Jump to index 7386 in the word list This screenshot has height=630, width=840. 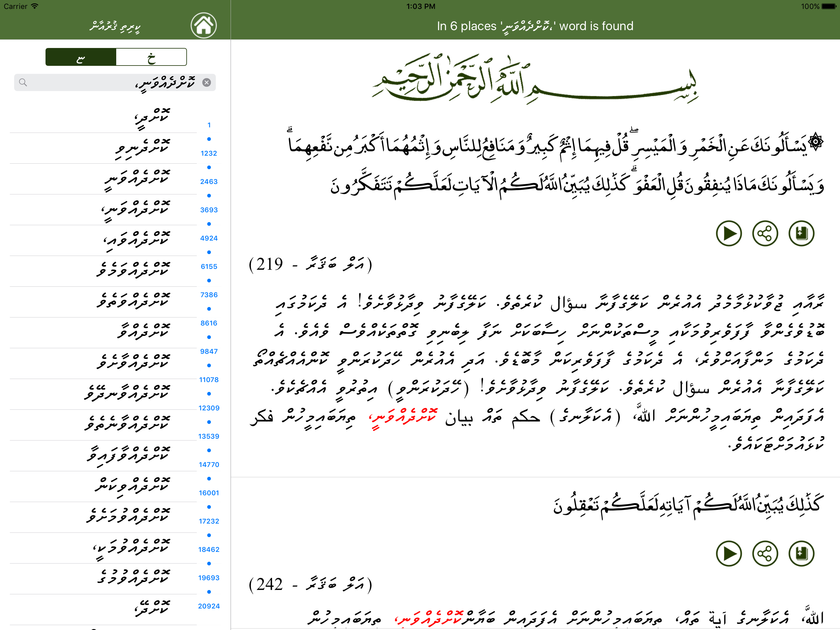click(x=209, y=295)
